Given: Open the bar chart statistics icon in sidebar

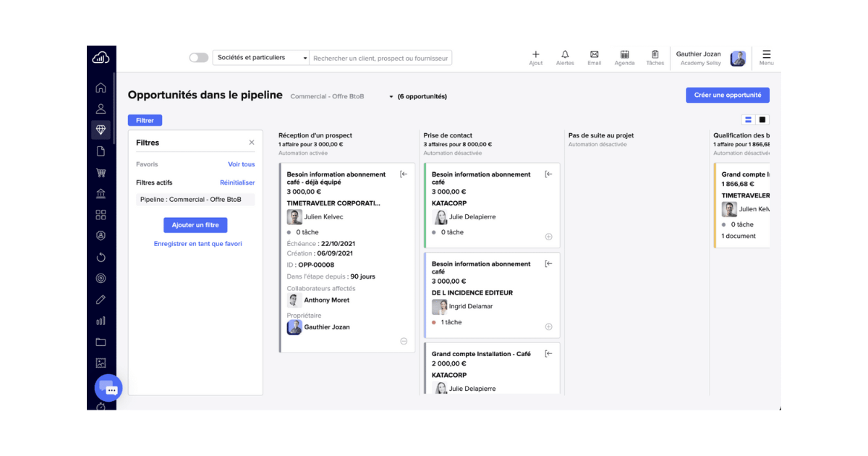Looking at the screenshot, I should (x=101, y=321).
